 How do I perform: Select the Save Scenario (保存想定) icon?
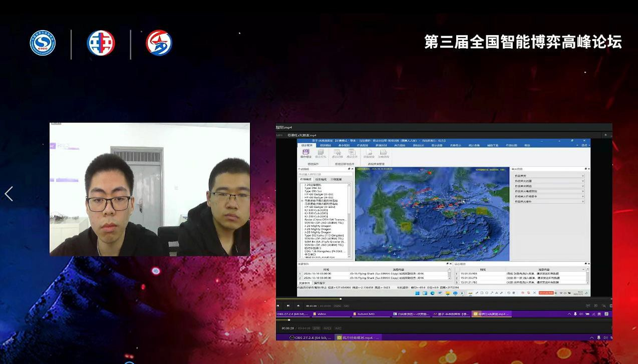tap(305, 153)
